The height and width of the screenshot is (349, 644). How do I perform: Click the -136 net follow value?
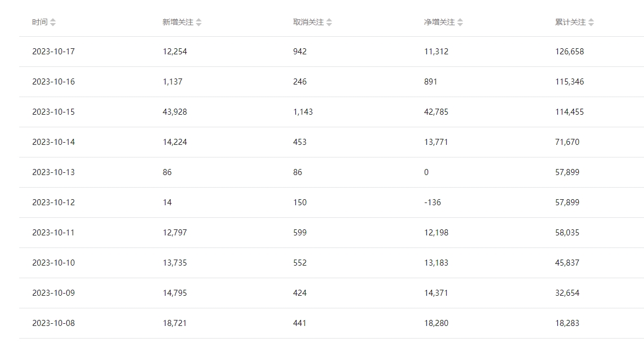(x=432, y=202)
